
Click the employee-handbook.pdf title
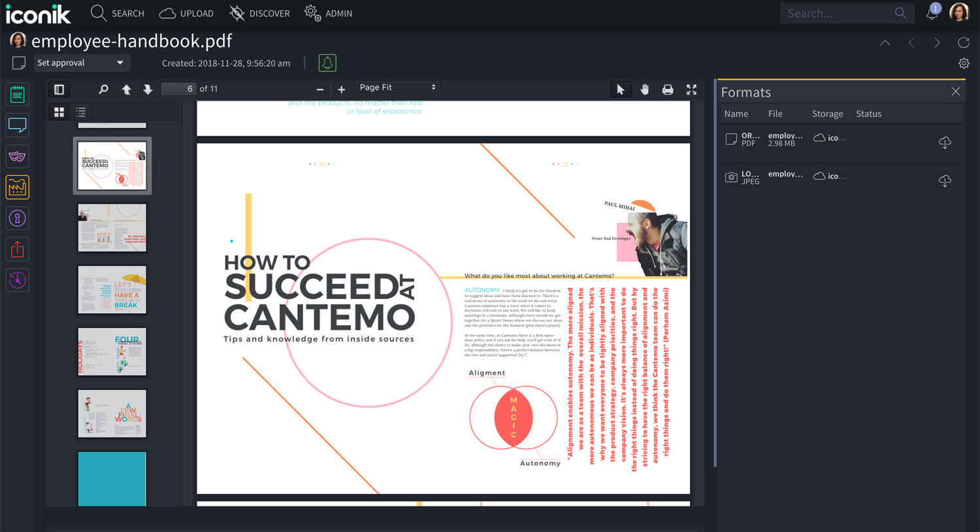[x=131, y=41]
